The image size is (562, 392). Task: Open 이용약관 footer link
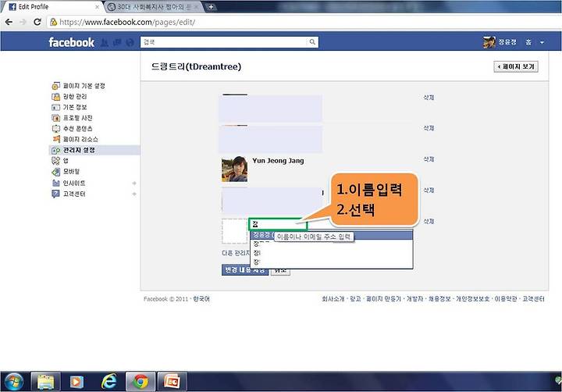click(x=506, y=299)
